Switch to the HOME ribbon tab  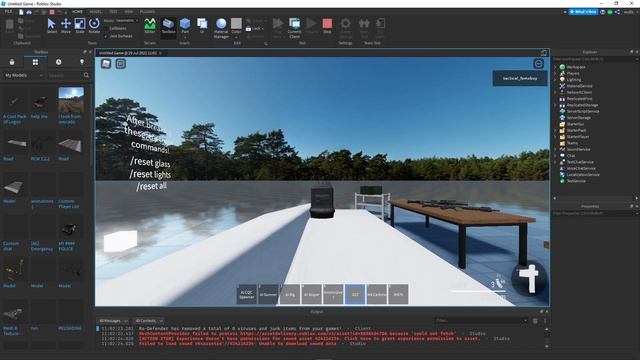pyautogui.click(x=77, y=12)
